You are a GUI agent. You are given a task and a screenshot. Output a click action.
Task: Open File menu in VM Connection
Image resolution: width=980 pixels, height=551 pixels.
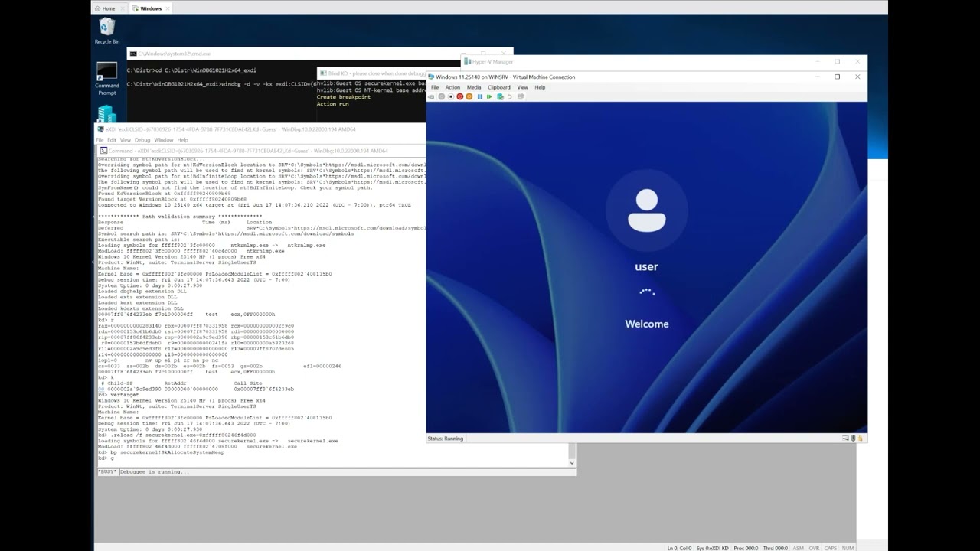tap(435, 87)
